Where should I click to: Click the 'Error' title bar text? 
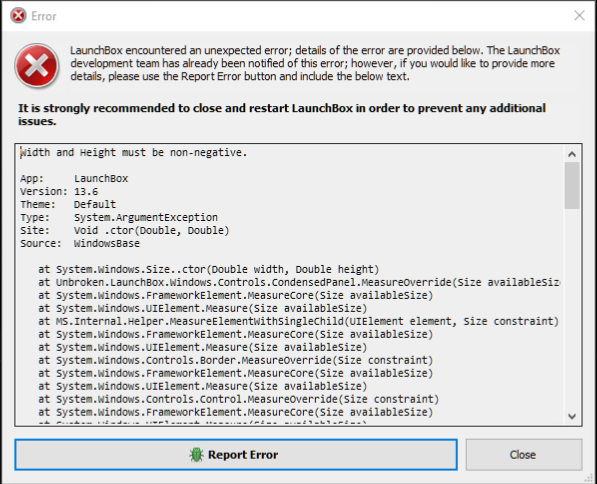tap(44, 16)
